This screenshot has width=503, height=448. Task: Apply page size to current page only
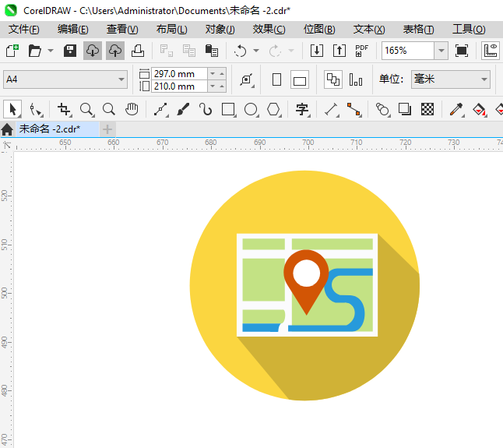click(x=356, y=79)
